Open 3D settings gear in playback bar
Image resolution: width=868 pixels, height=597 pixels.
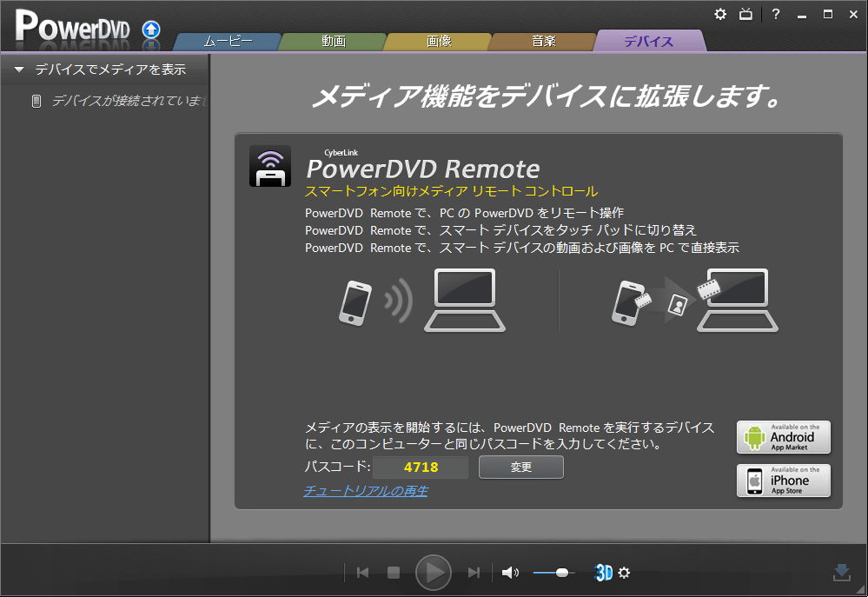(624, 573)
